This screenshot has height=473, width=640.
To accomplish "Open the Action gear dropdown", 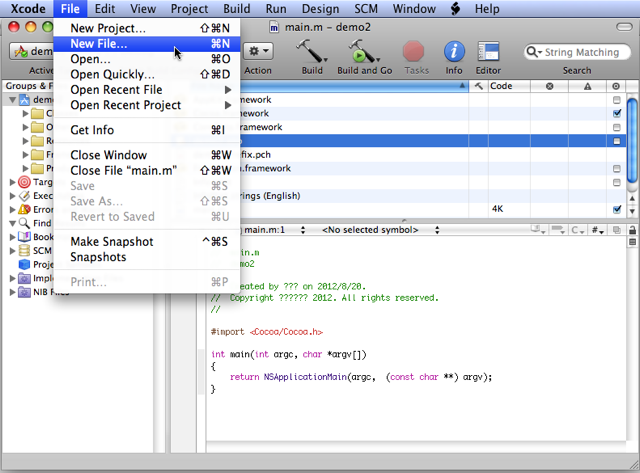I will 259,51.
